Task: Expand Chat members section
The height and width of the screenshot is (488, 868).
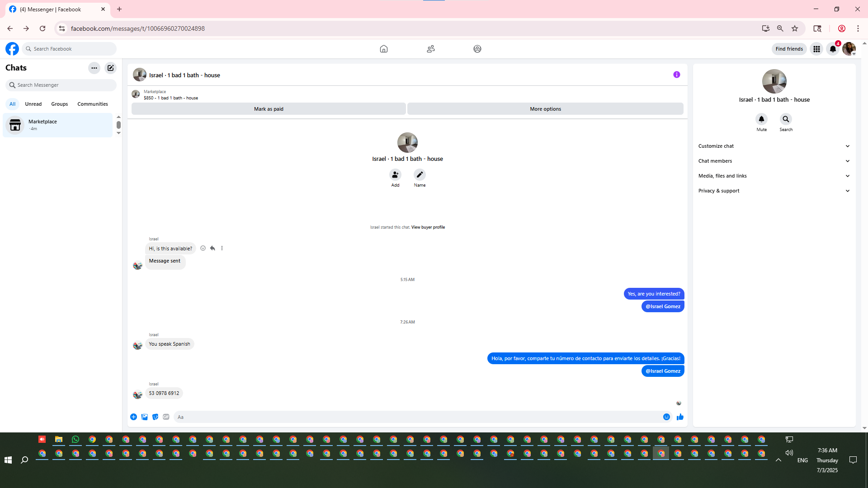Action: (x=774, y=161)
